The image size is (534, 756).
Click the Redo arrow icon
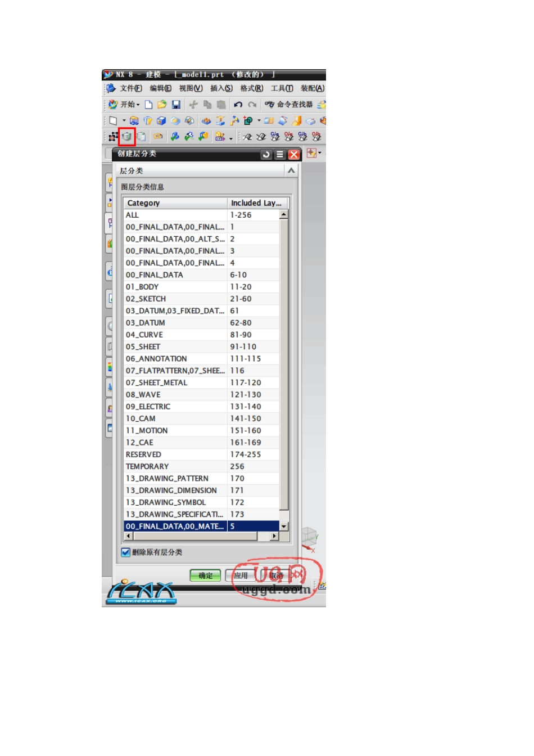pyautogui.click(x=252, y=105)
